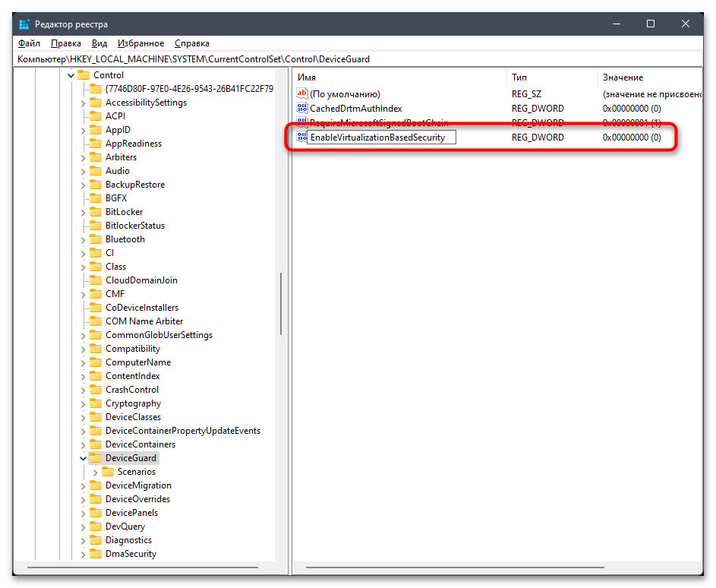The image size is (716, 588).
Task: Click the Registry Editor app icon in title bar
Action: coord(24,24)
